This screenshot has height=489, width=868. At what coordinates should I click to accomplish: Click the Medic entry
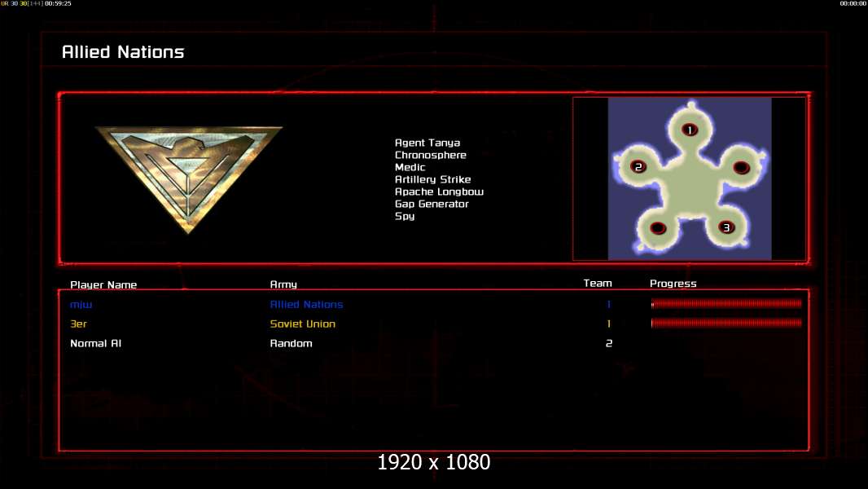tap(410, 167)
